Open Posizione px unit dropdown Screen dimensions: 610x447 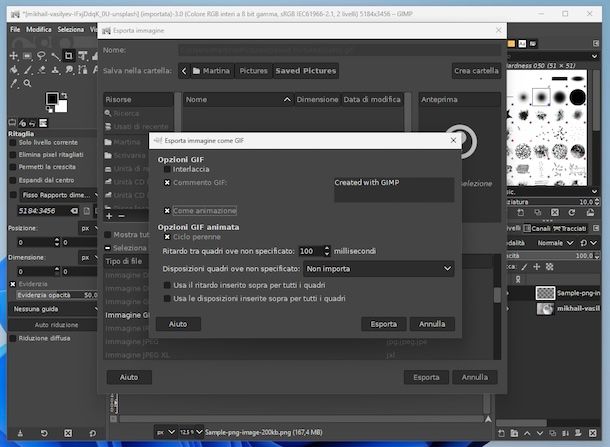coord(88,228)
